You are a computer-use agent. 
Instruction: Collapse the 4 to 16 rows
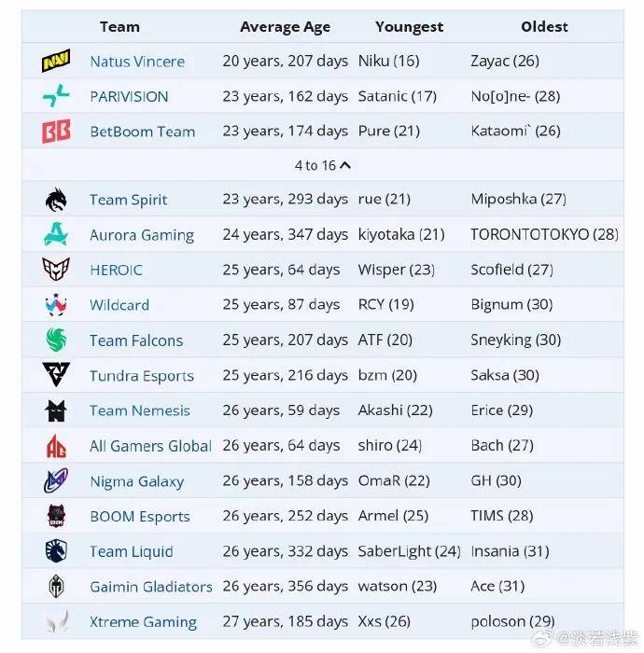[x=322, y=165]
